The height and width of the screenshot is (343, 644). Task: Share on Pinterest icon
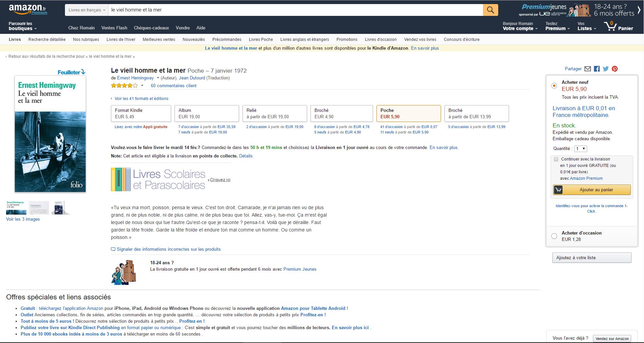coord(615,69)
